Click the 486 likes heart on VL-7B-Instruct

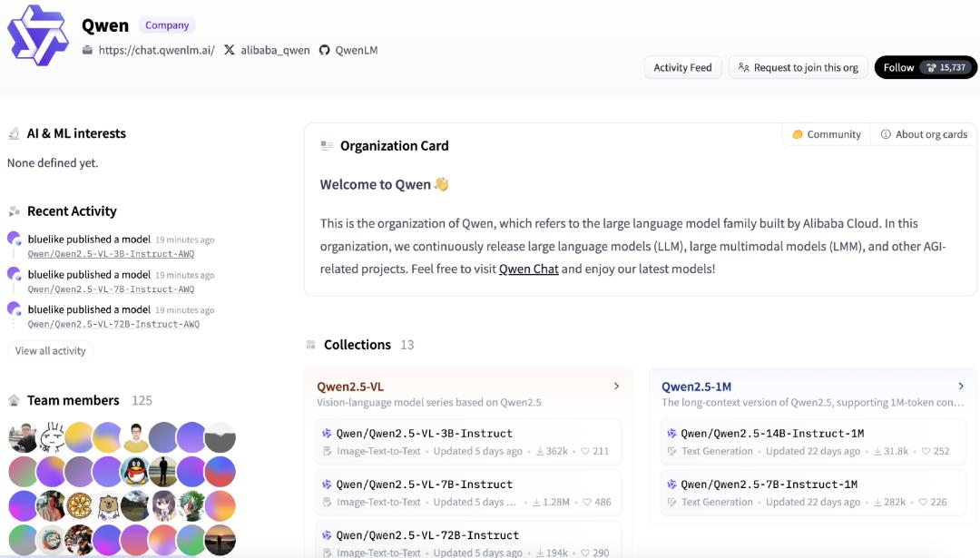(x=587, y=502)
